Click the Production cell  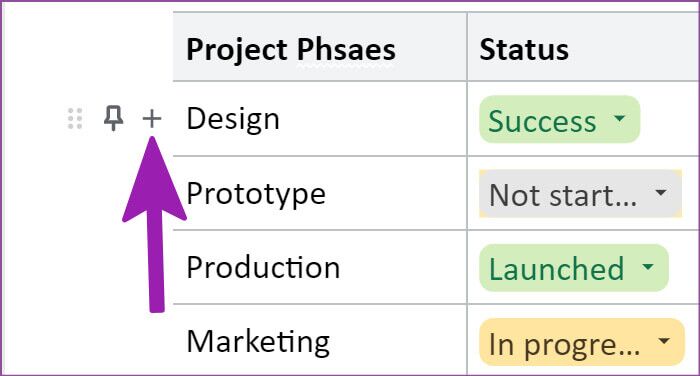320,267
